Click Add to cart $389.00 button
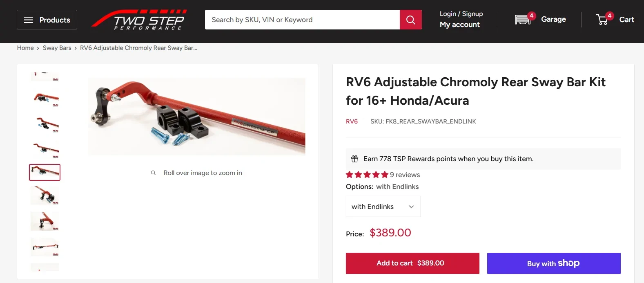Viewport: 644px width, 283px height. (412, 263)
